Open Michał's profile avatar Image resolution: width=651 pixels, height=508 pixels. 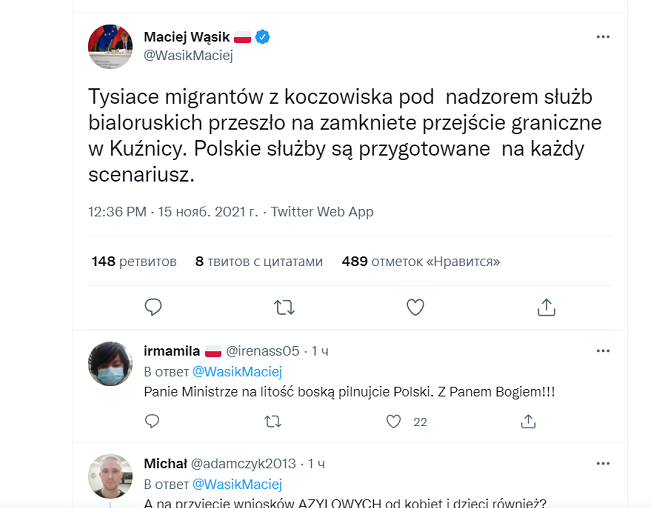(x=110, y=476)
